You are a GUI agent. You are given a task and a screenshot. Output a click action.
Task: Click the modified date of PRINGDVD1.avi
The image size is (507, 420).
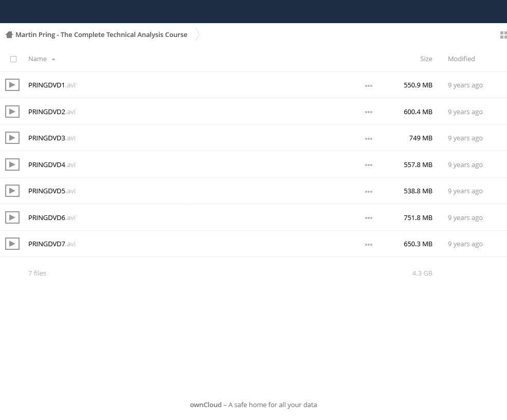coord(465,85)
